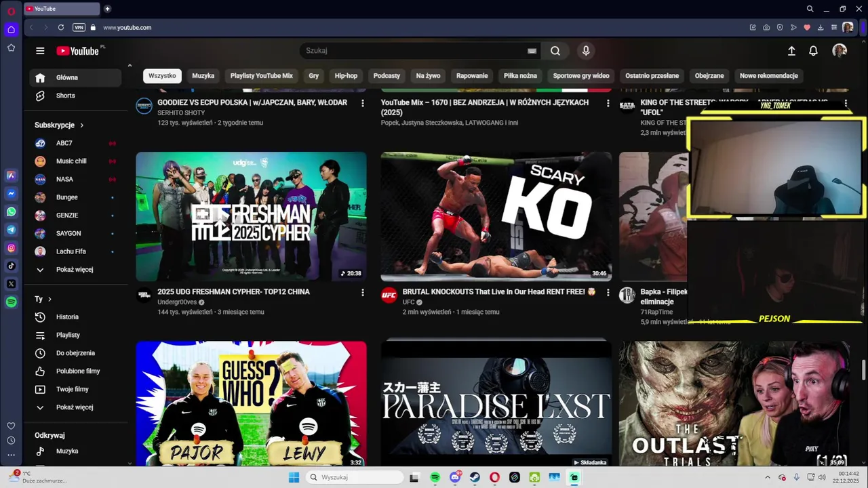Open X (Twitter) in the Opera sidebar
The image size is (868, 488).
pyautogui.click(x=11, y=284)
